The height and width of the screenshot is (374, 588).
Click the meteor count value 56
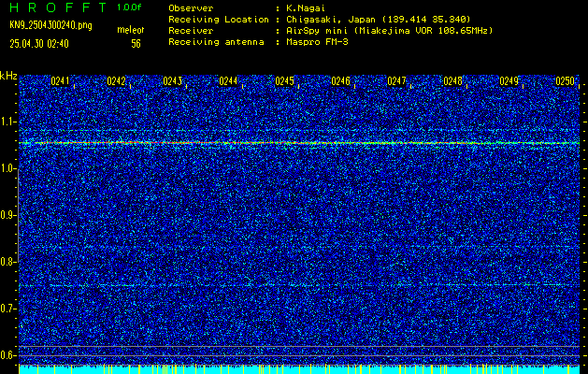[x=136, y=44]
